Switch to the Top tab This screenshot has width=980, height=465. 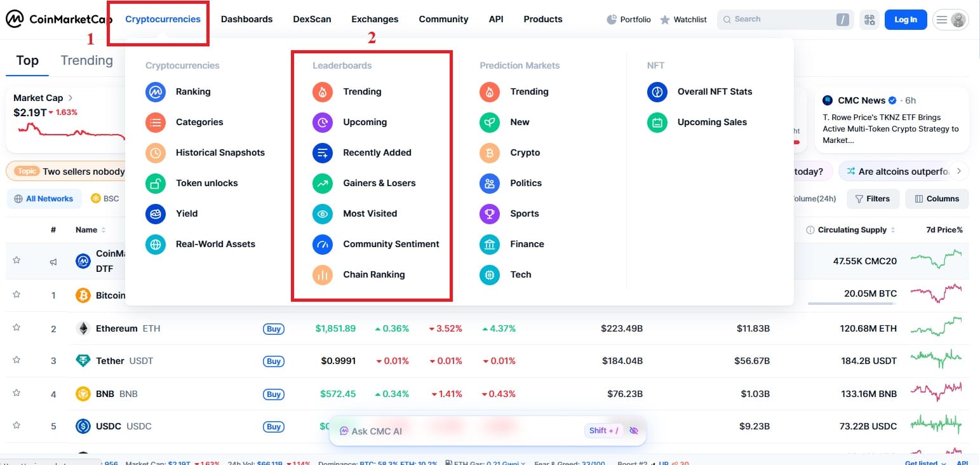click(27, 60)
